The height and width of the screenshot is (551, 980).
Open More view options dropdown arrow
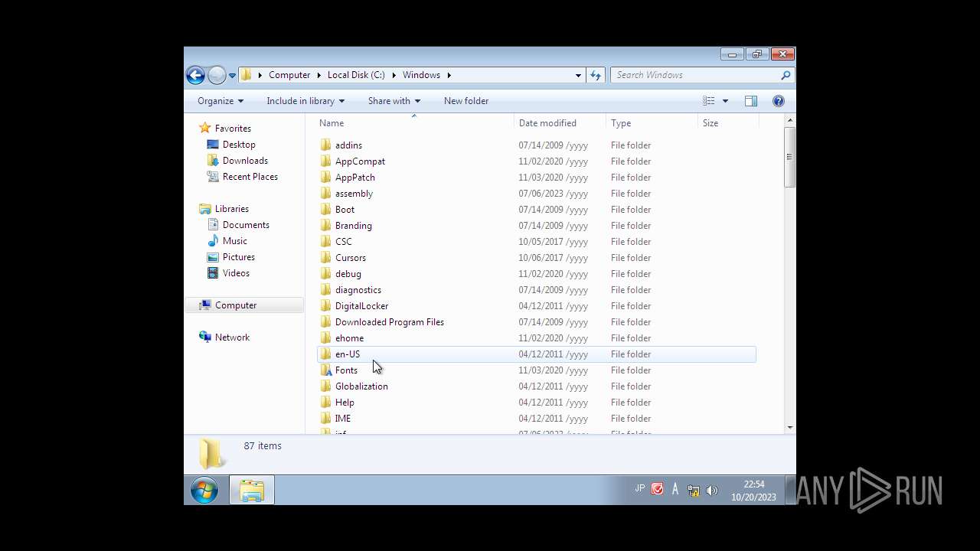725,101
